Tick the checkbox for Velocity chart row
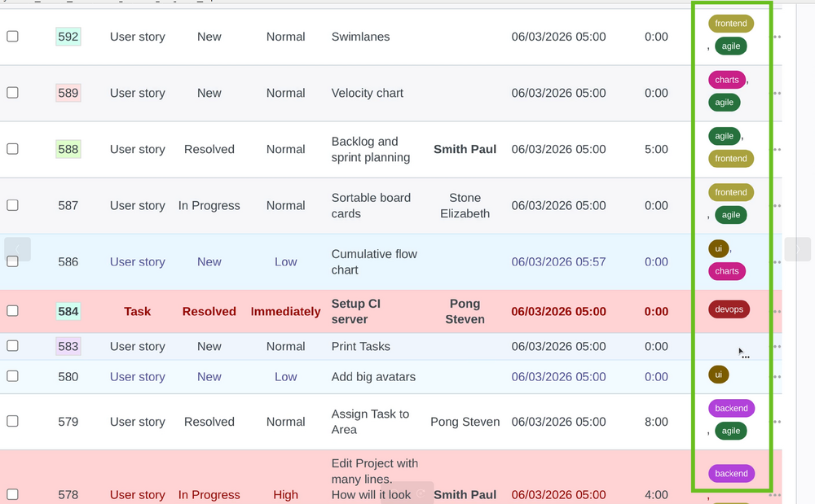Image resolution: width=815 pixels, height=504 pixels. [x=12, y=92]
